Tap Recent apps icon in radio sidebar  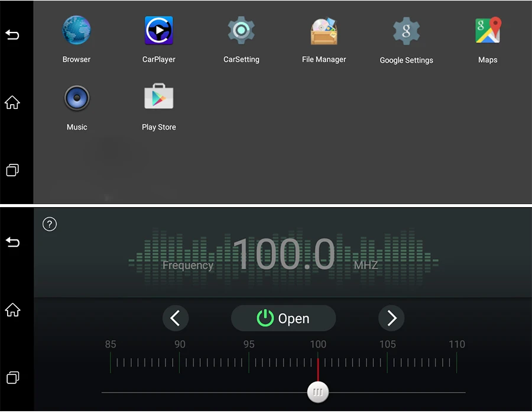coord(12,377)
